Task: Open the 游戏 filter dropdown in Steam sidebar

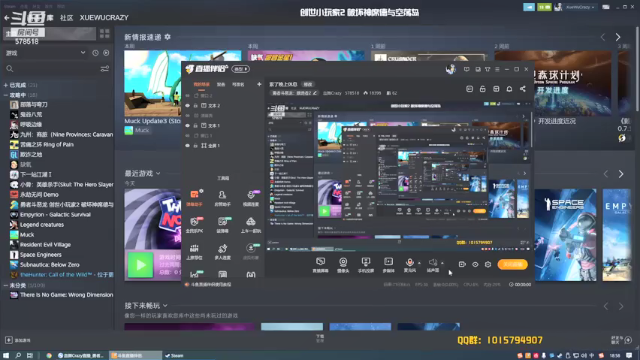Action: pos(45,53)
